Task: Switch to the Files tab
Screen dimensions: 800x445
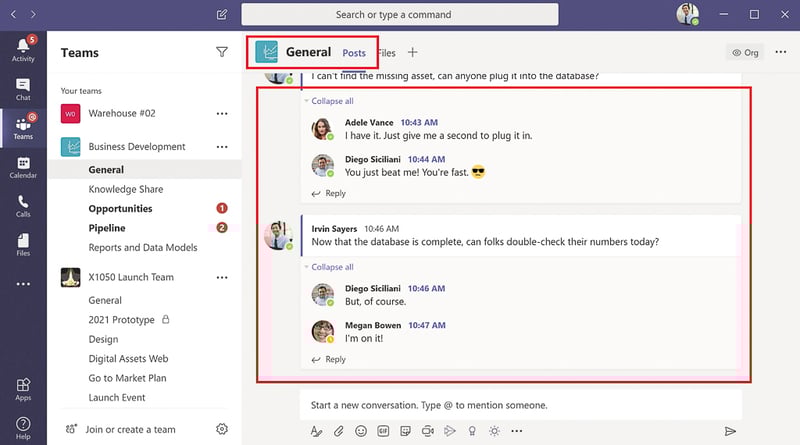Action: point(387,53)
